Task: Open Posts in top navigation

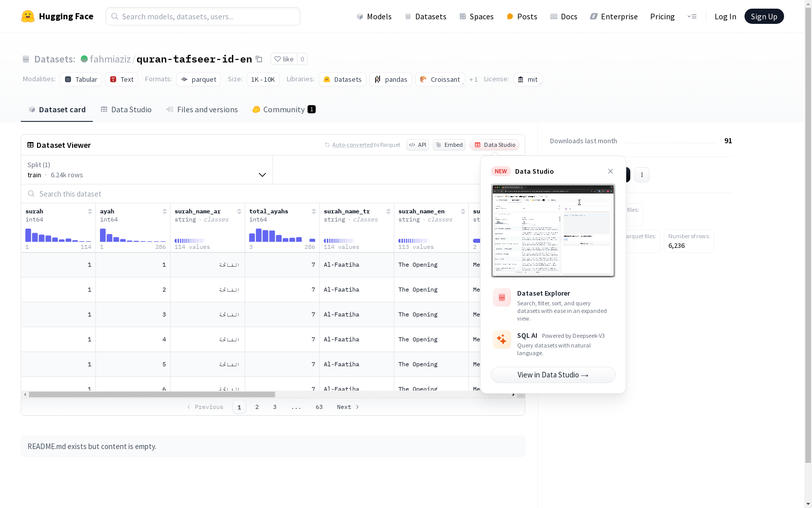Action: coord(522,16)
